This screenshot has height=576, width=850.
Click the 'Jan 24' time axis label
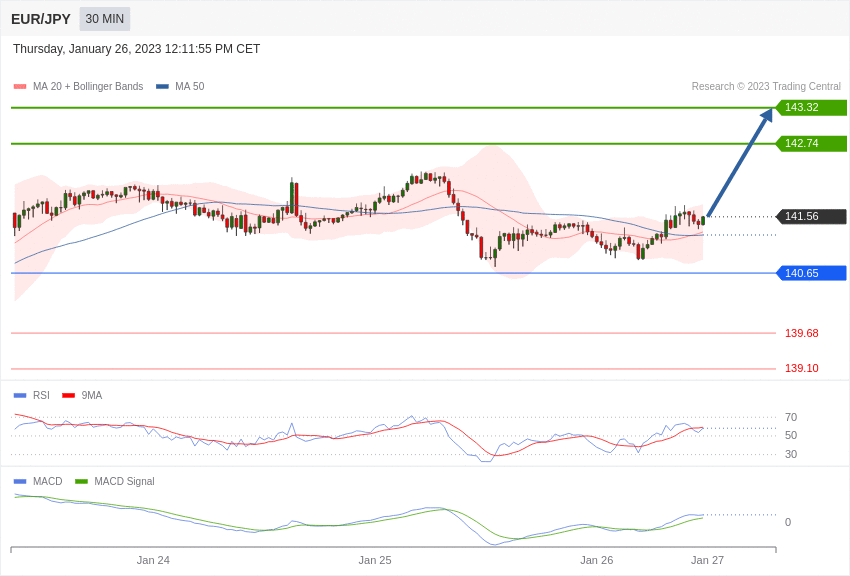click(x=153, y=560)
